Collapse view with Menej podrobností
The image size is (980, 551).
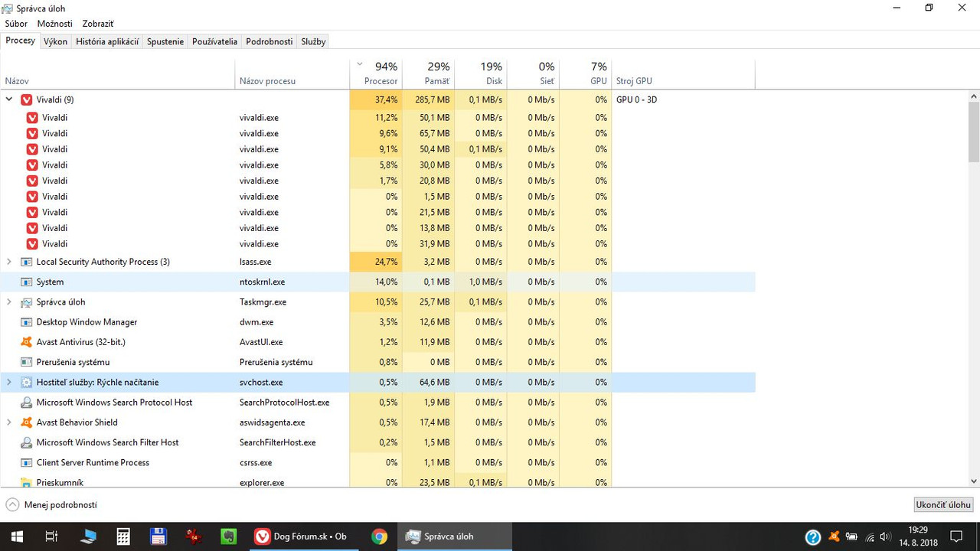(x=51, y=505)
